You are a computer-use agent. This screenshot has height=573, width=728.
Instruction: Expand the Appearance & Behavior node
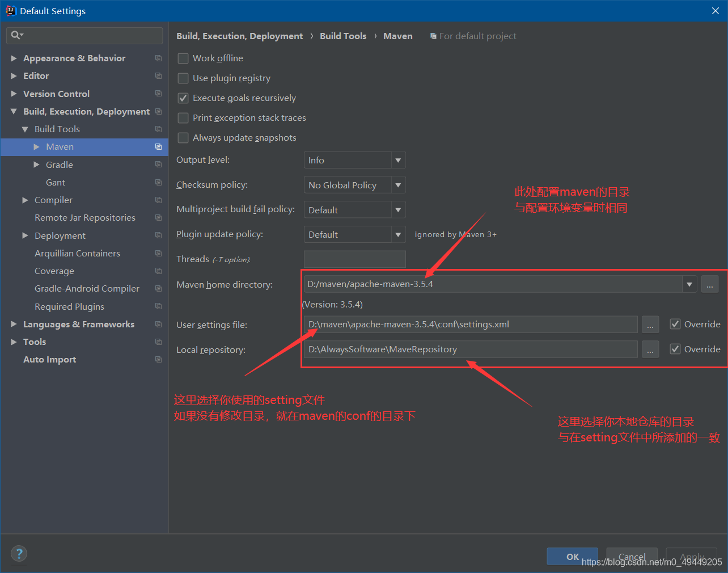click(x=14, y=58)
